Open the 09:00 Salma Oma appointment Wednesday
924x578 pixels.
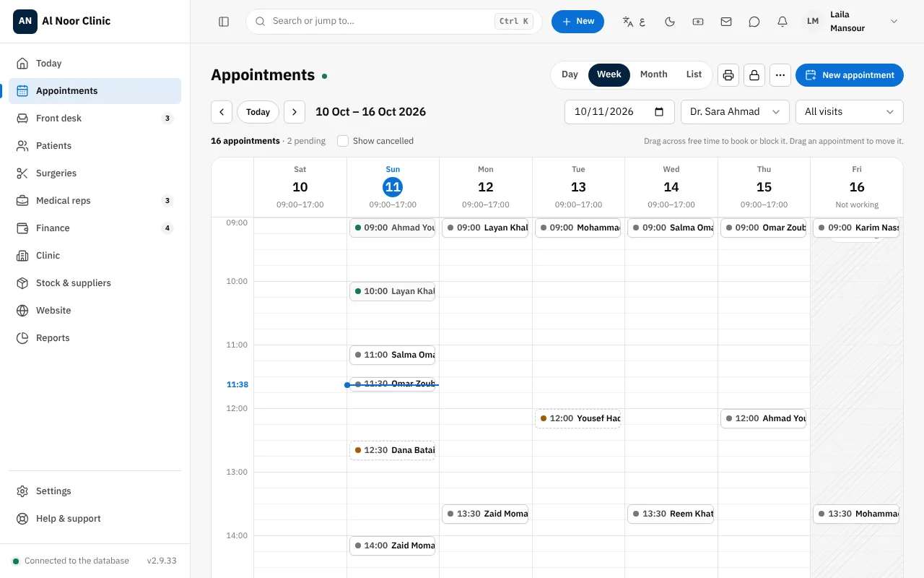tap(671, 228)
